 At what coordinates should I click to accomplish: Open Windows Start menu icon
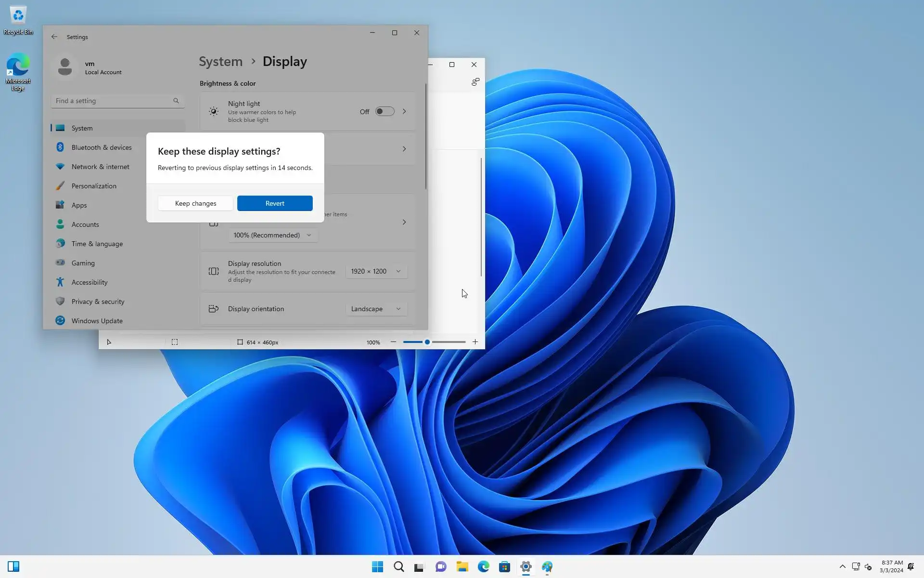(377, 566)
